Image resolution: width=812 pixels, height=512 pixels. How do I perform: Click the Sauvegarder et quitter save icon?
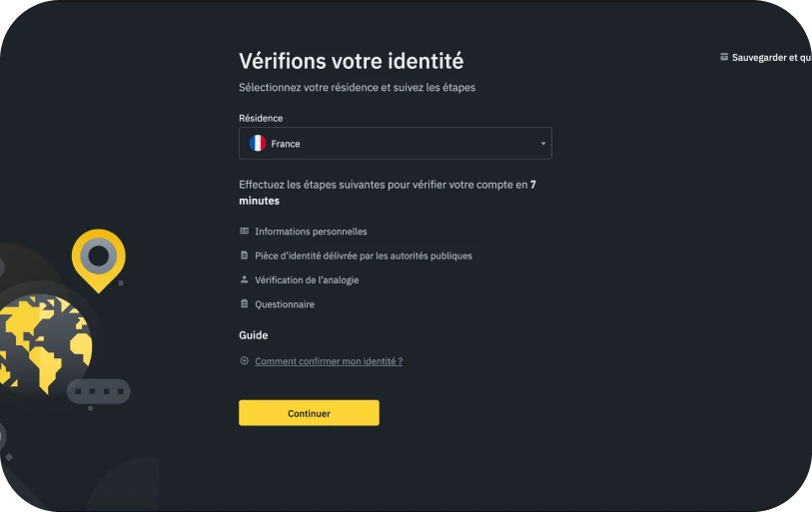[x=724, y=57]
